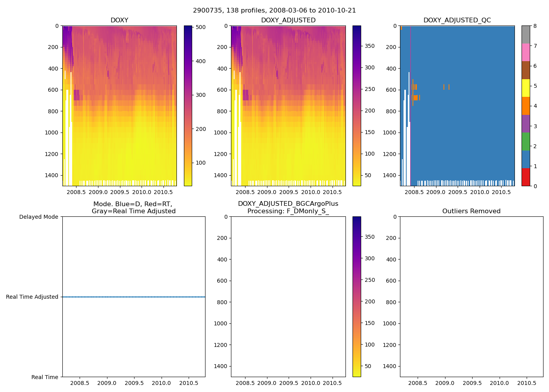
Task: Click the bottom 'Real Time' y-axis label
Action: [45, 377]
